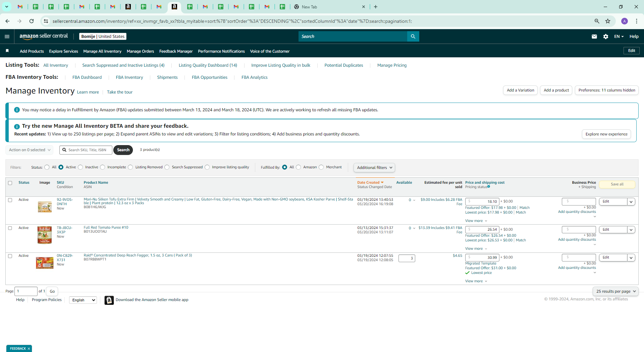Check the Mori-Nu Tofu row checkbox
The width and height of the screenshot is (644, 352).
pos(10,200)
